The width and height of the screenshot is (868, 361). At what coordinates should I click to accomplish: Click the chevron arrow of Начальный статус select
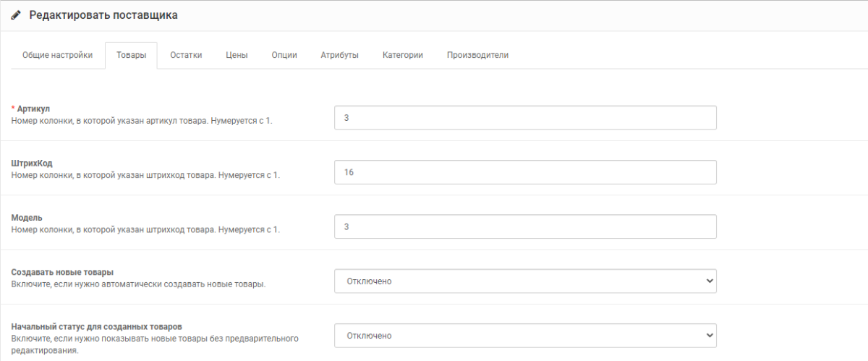(x=708, y=336)
